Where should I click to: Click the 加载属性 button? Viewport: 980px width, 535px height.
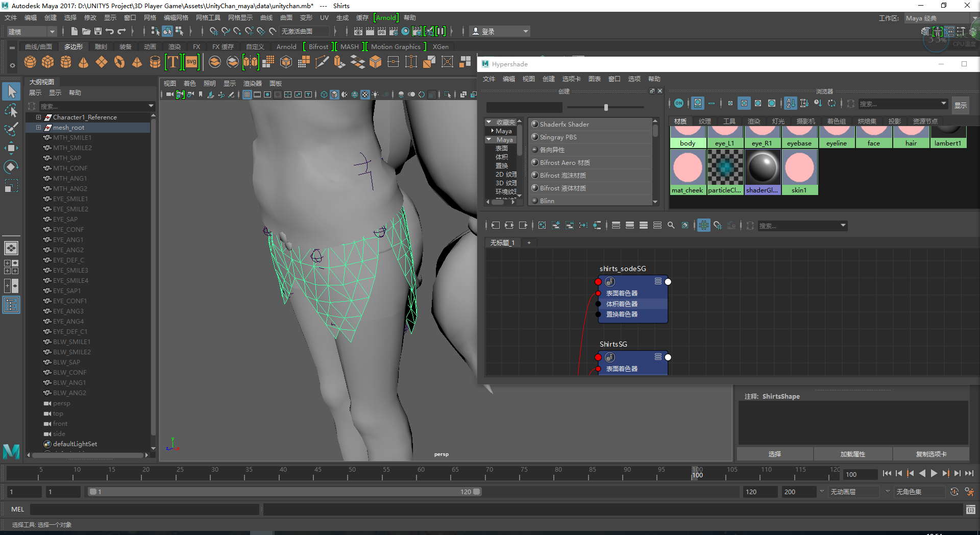(853, 454)
